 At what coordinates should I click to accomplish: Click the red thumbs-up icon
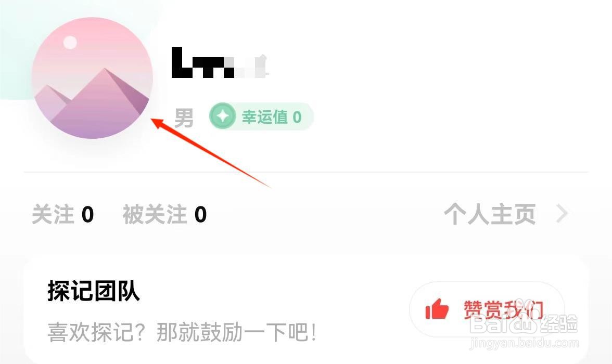437,309
